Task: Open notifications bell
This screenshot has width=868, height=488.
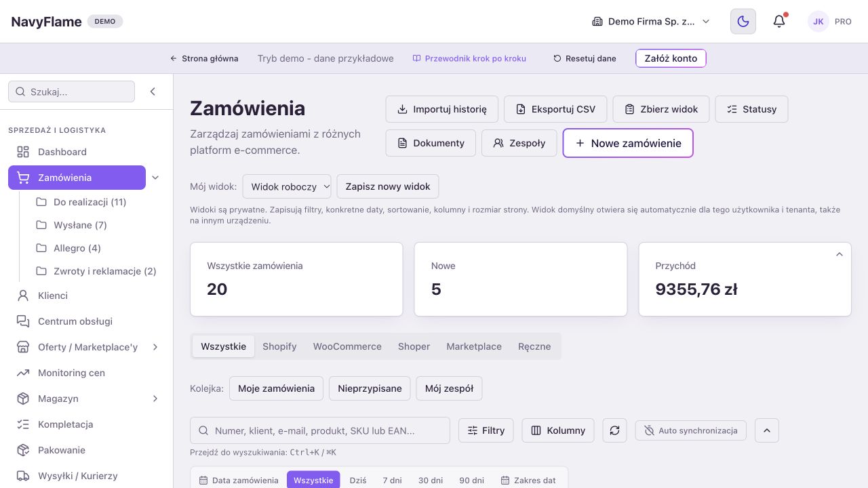Action: [x=779, y=22]
